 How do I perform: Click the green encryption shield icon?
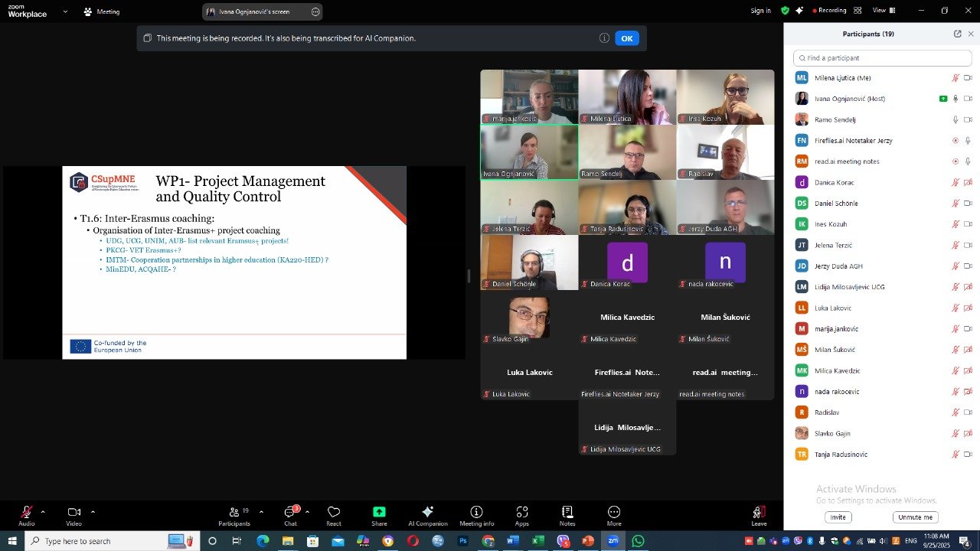(x=785, y=11)
